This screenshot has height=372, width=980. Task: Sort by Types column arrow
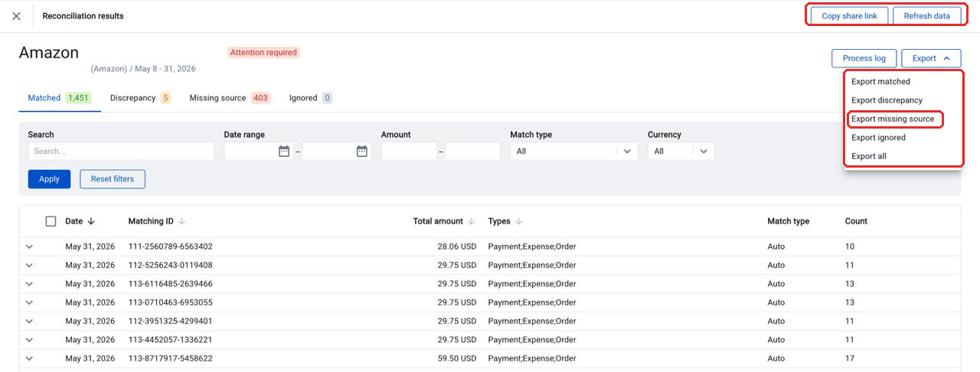coord(518,221)
